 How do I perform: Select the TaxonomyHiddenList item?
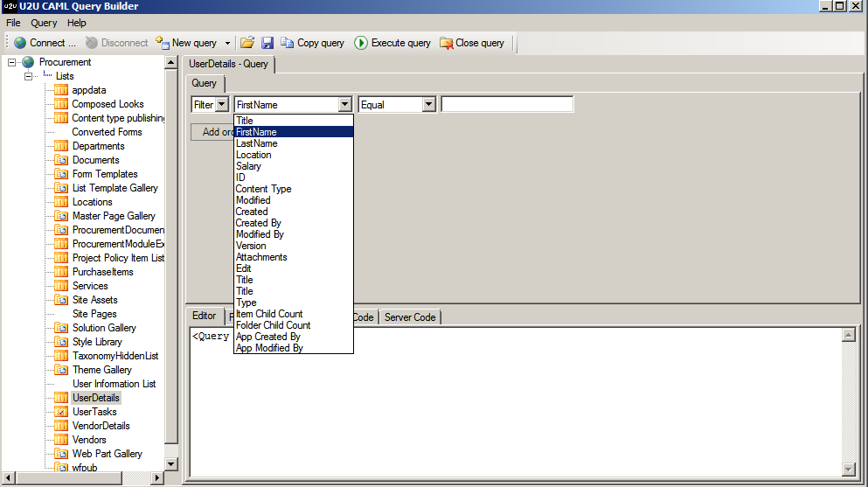coord(115,356)
